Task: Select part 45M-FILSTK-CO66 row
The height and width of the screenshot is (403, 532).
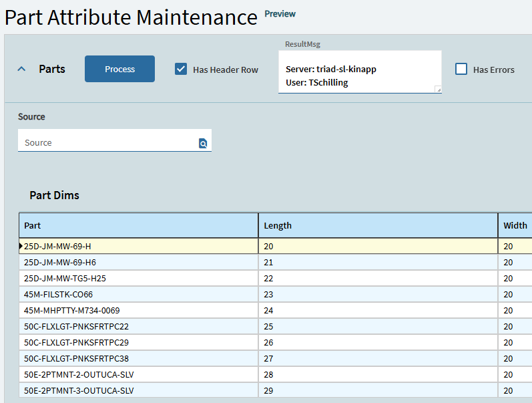Action: [x=58, y=295]
